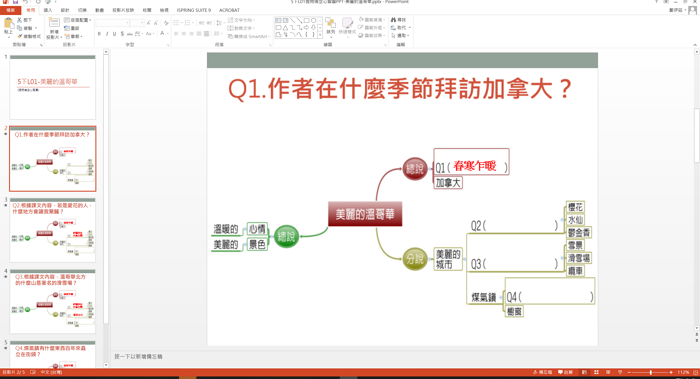Click the Align Text button
700x379 pixels.
point(242,28)
